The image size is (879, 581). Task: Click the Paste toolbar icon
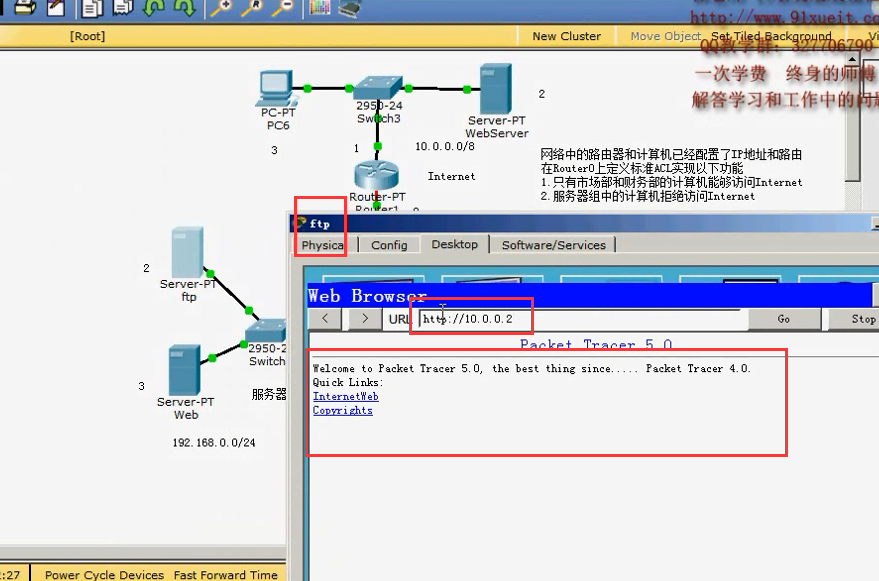123,7
